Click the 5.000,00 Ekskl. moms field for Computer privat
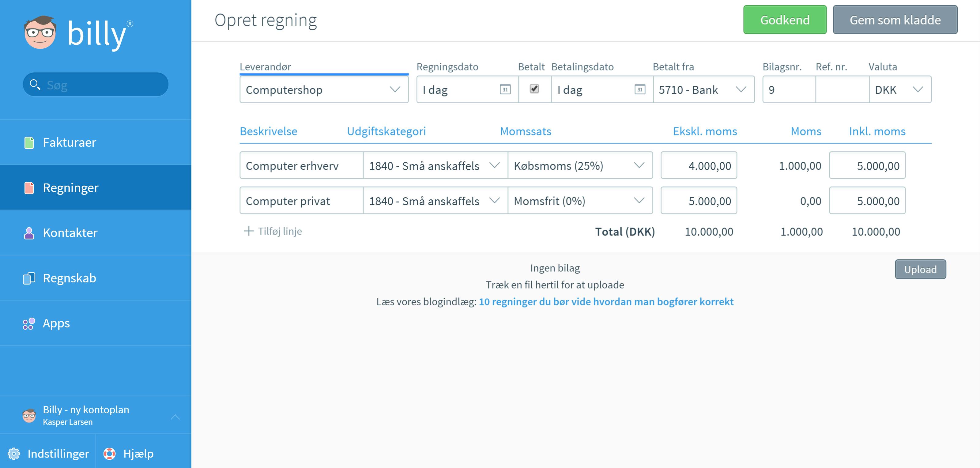The image size is (980, 468). tap(699, 201)
